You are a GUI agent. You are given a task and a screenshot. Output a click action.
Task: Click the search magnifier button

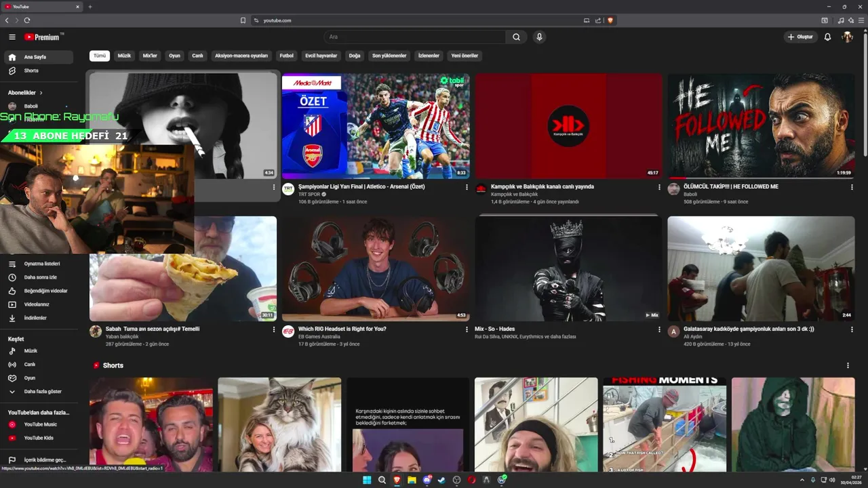pyautogui.click(x=516, y=37)
